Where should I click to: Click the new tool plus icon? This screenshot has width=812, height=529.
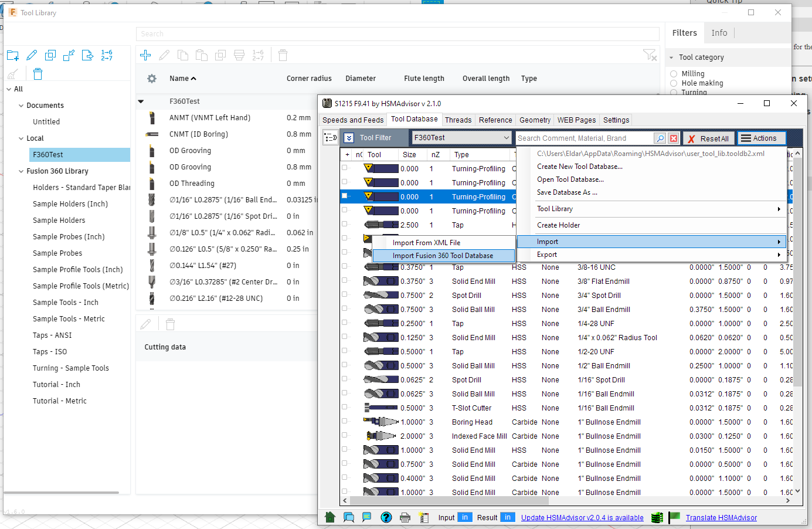pos(145,55)
